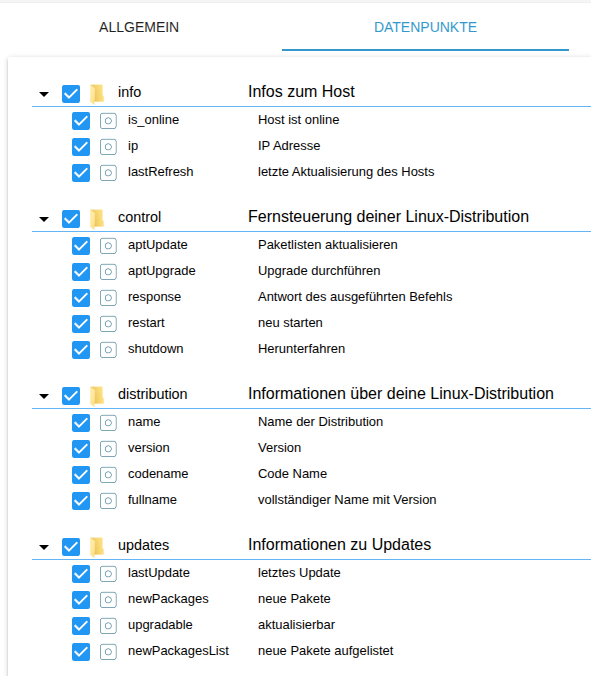Uncheck the lastRefresh datapoint checkbox
Screen dimensions: 591x677
pos(81,173)
